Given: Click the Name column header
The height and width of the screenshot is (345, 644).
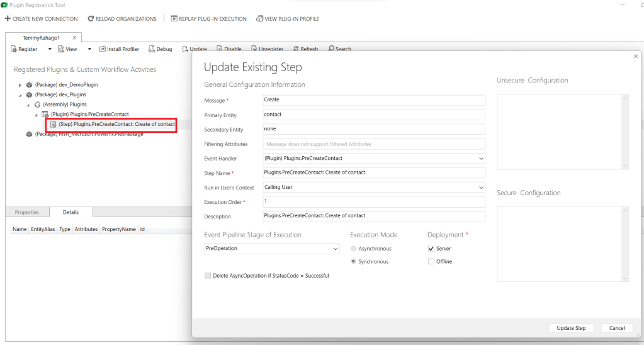Looking at the screenshot, I should [x=20, y=229].
